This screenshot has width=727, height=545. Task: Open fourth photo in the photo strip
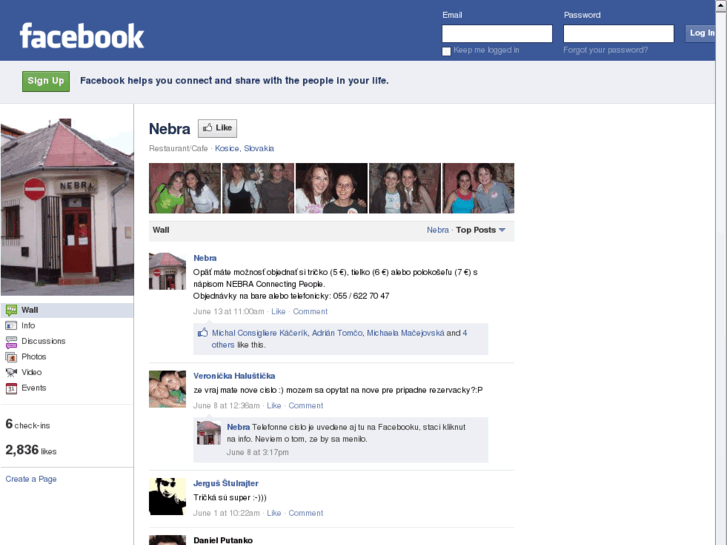coord(405,188)
